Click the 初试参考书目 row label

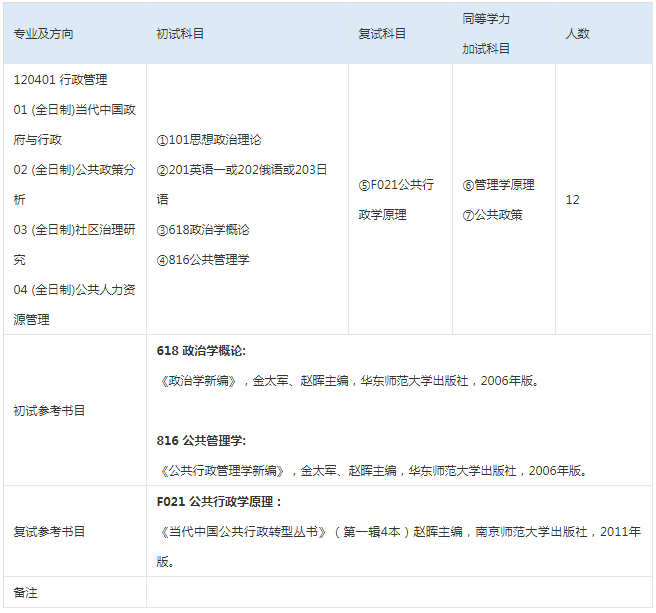tap(49, 410)
